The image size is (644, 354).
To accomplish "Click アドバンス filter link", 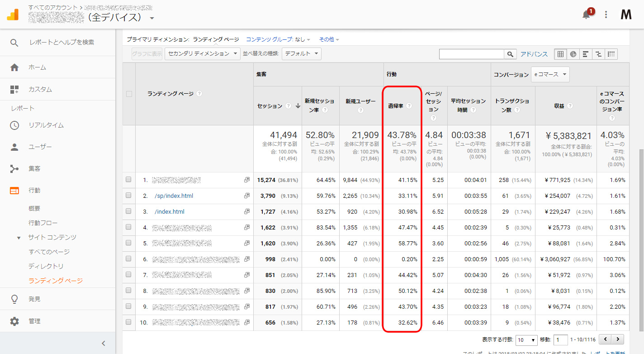I will (534, 54).
